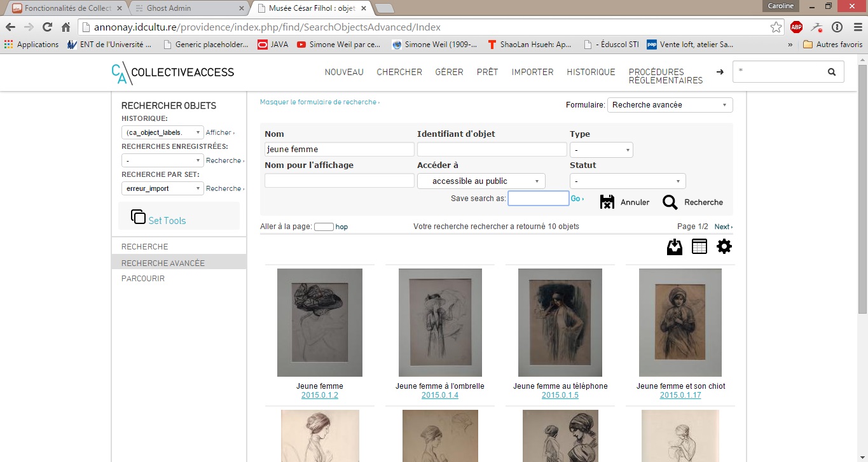The width and height of the screenshot is (868, 462).
Task: Open the IMPORTER menu
Action: [533, 72]
